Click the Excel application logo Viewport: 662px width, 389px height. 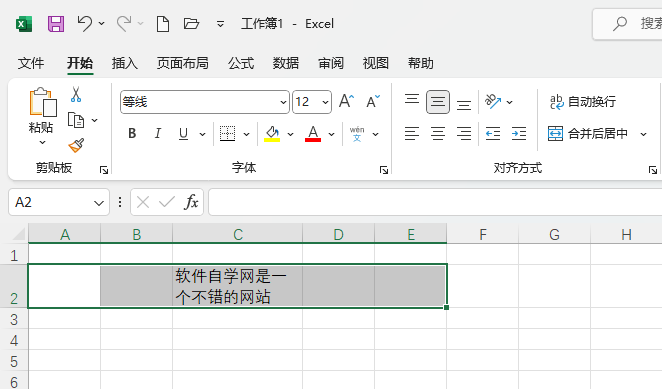click(x=24, y=24)
